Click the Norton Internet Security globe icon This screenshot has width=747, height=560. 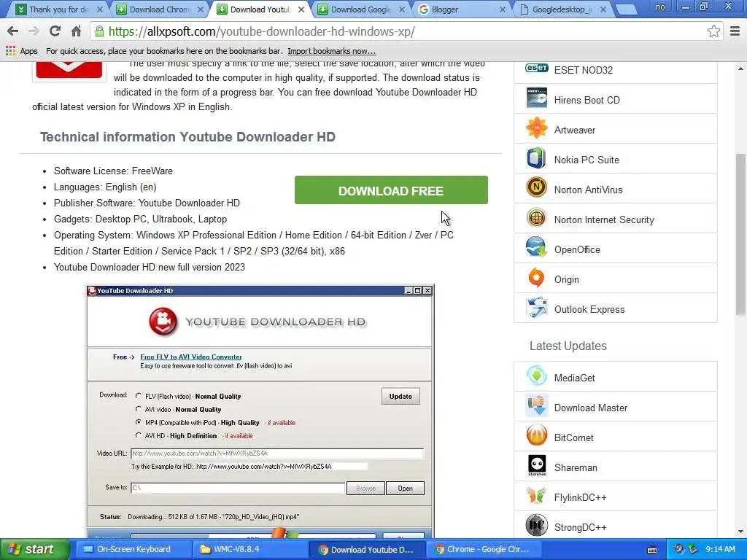(x=536, y=218)
